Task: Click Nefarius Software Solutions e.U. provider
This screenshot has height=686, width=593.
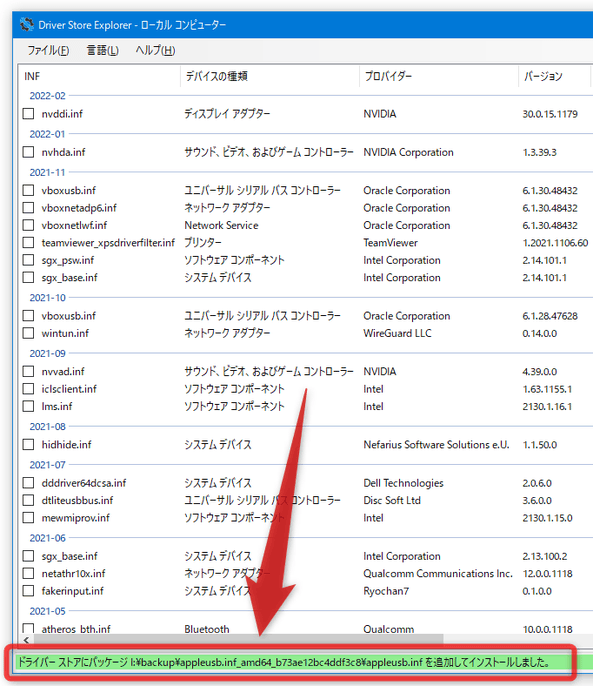Action: tap(436, 444)
